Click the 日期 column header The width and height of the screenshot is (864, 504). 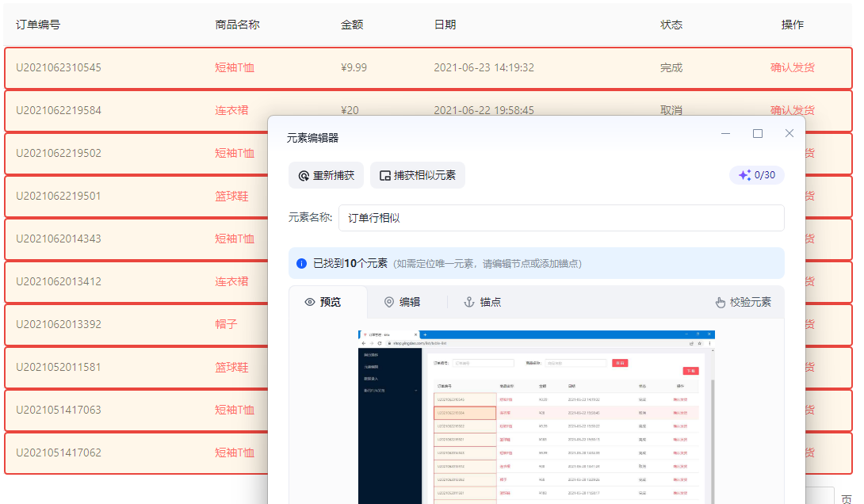coord(445,25)
